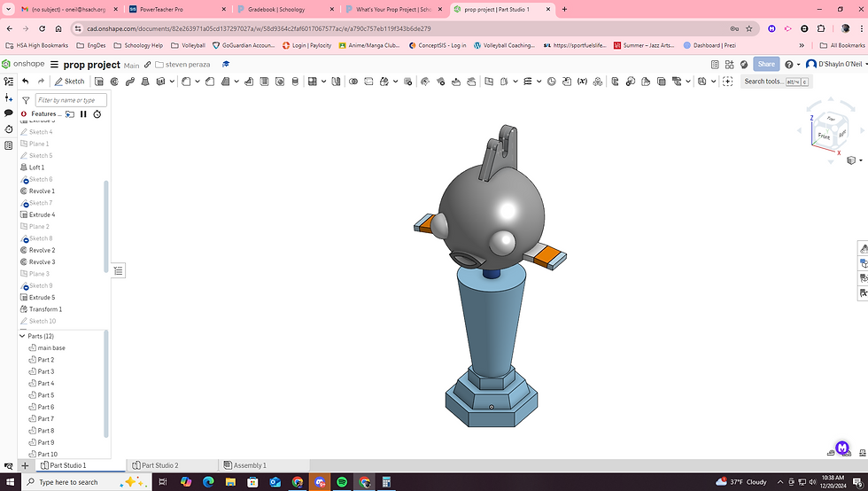Click the Front face of view cube
The image size is (868, 491).
coord(824,136)
